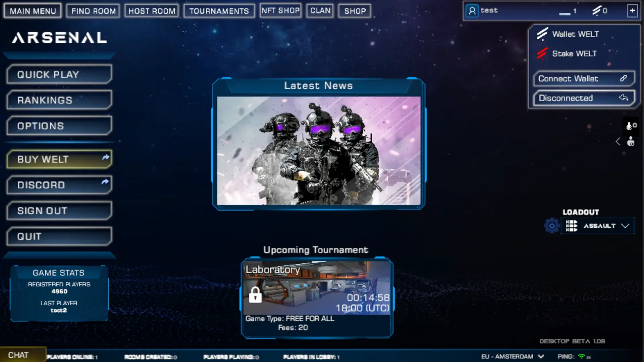Expand the side panel with left chevron
Screen dimensions: 644x362
pos(618,142)
